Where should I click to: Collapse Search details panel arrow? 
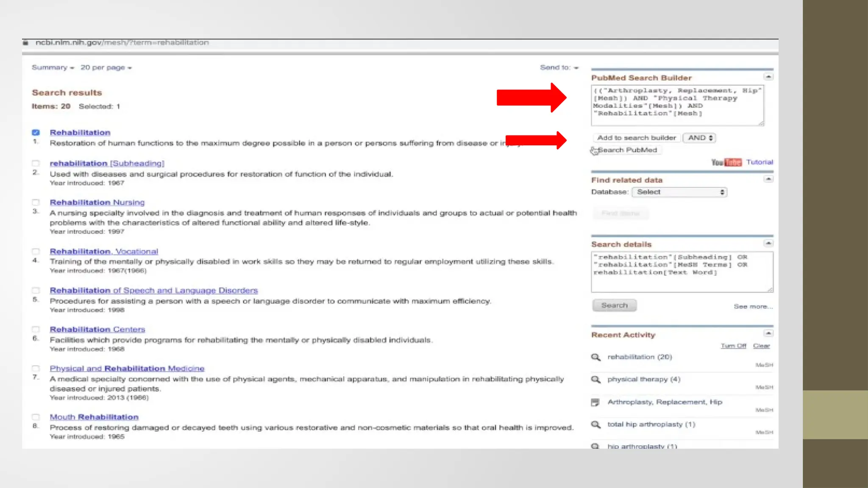click(768, 243)
